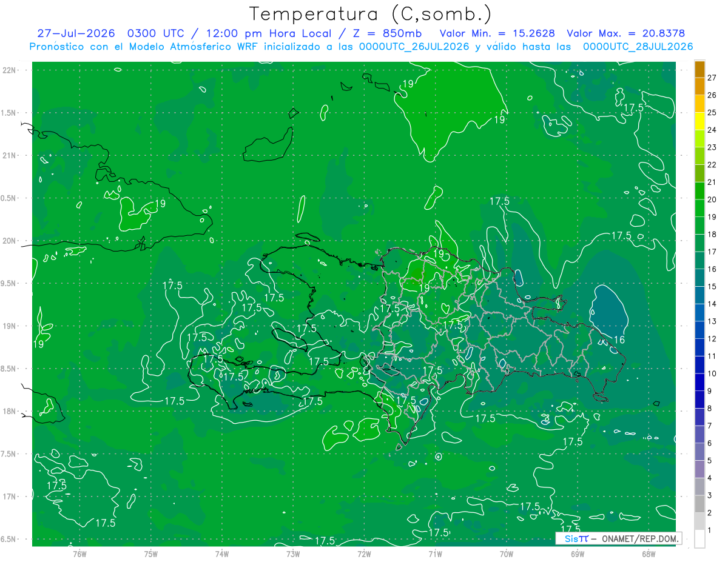
Task: Click the '0.5N' latitude axis label
Action: click(x=9, y=198)
